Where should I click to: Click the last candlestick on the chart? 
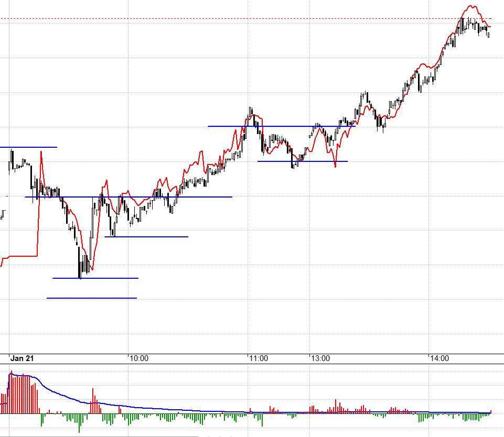pos(489,35)
